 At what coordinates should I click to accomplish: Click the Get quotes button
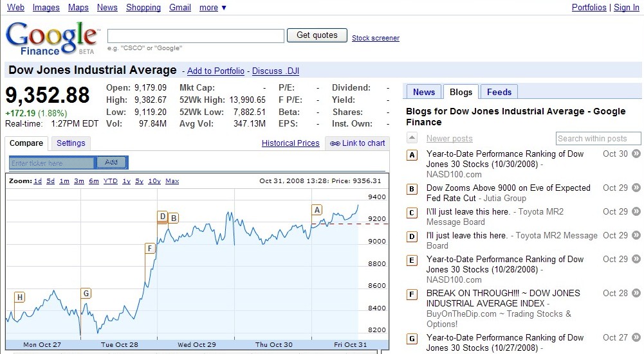pyautogui.click(x=317, y=35)
